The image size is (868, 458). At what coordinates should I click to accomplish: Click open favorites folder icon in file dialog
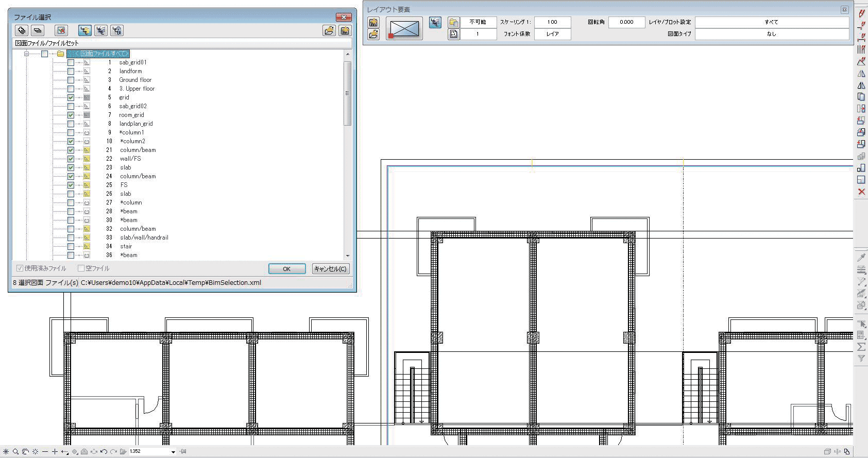pos(329,30)
